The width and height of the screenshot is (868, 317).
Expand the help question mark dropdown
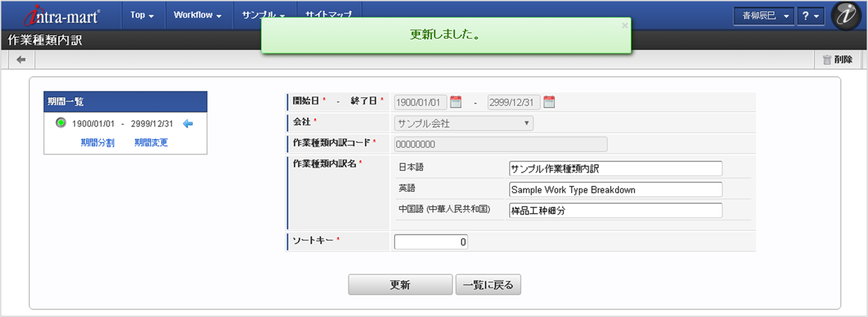click(812, 16)
